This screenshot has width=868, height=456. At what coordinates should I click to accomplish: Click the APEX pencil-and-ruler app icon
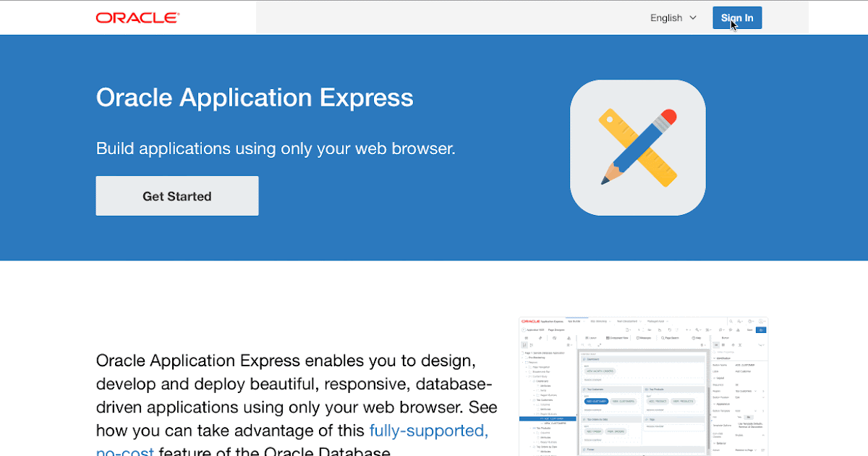click(637, 147)
